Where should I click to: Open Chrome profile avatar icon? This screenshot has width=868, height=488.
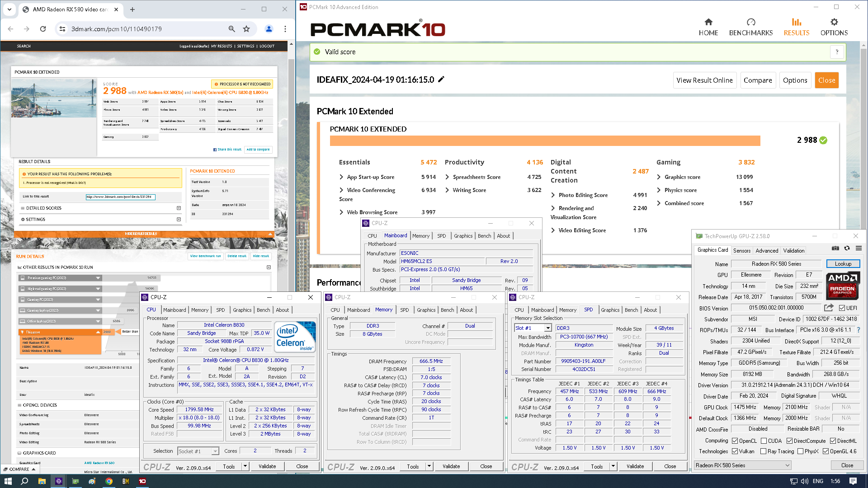pos(269,29)
